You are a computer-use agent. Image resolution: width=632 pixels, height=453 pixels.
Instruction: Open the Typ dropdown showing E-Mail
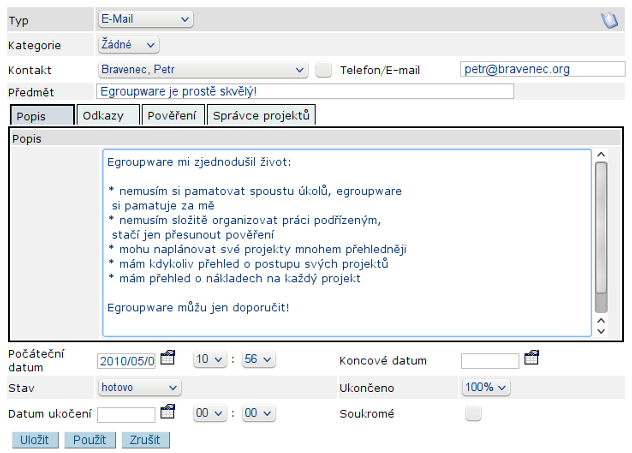pos(146,19)
